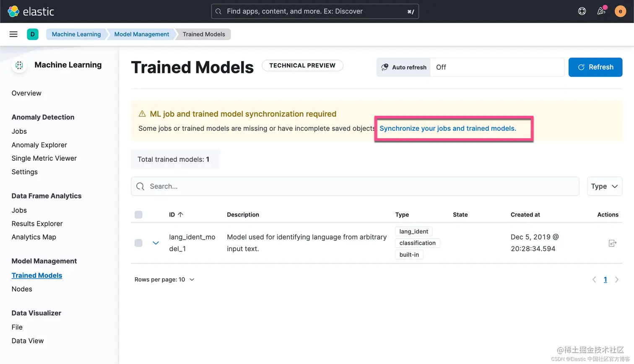Click the trained models Search field
This screenshot has width=634, height=364.
click(355, 186)
